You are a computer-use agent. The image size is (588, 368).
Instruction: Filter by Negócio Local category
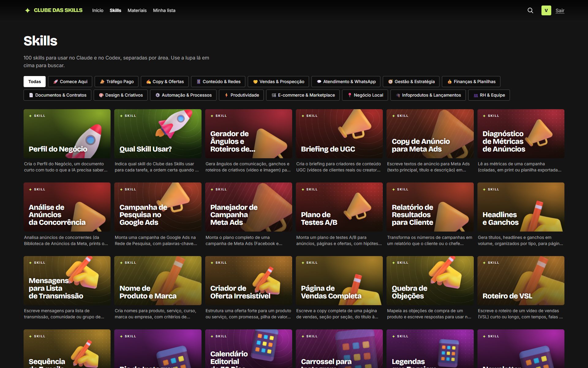pyautogui.click(x=365, y=95)
